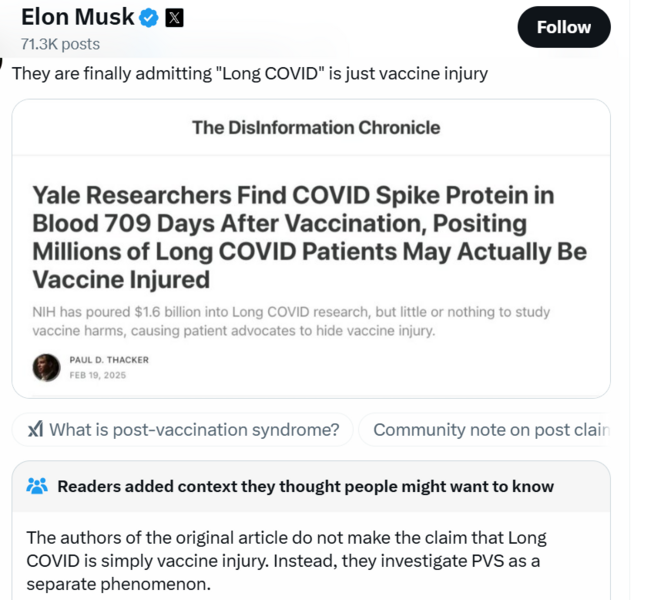Select the "Community note on post" suggestion chip
The image size is (654, 600).
coord(490,430)
